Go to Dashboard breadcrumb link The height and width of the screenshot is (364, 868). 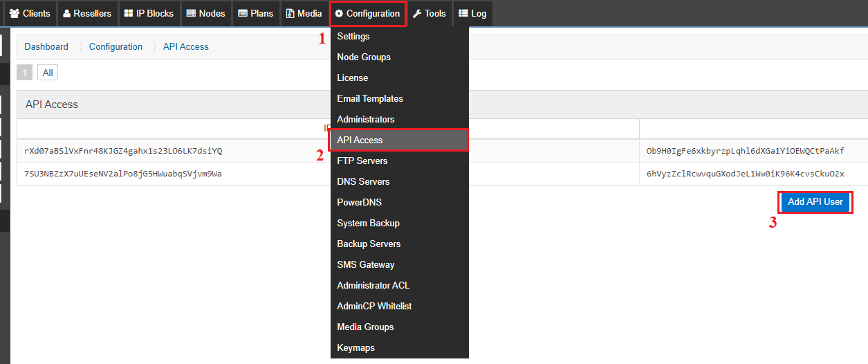(x=46, y=46)
